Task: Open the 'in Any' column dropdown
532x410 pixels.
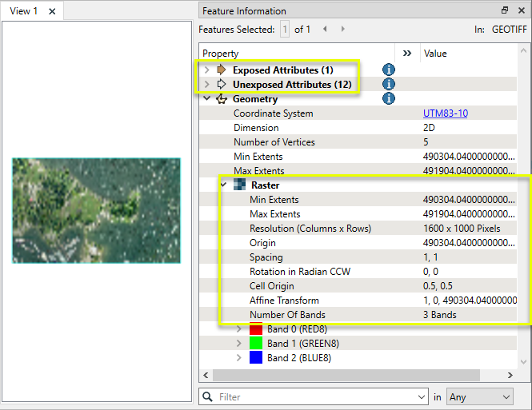Action: click(480, 396)
